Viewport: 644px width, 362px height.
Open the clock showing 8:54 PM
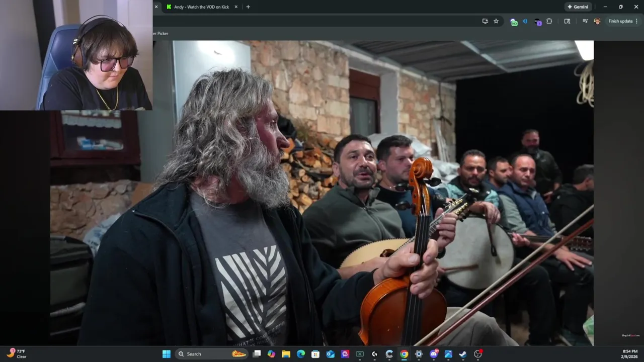pos(630,354)
